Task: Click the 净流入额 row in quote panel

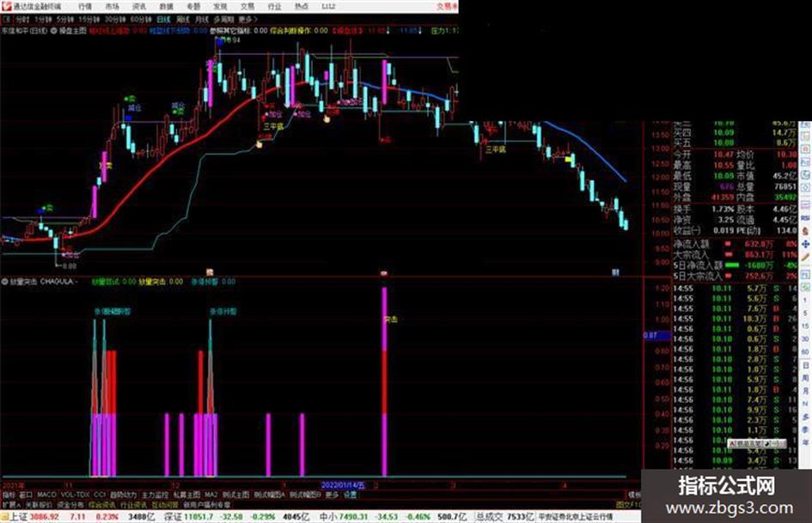Action: (x=735, y=243)
